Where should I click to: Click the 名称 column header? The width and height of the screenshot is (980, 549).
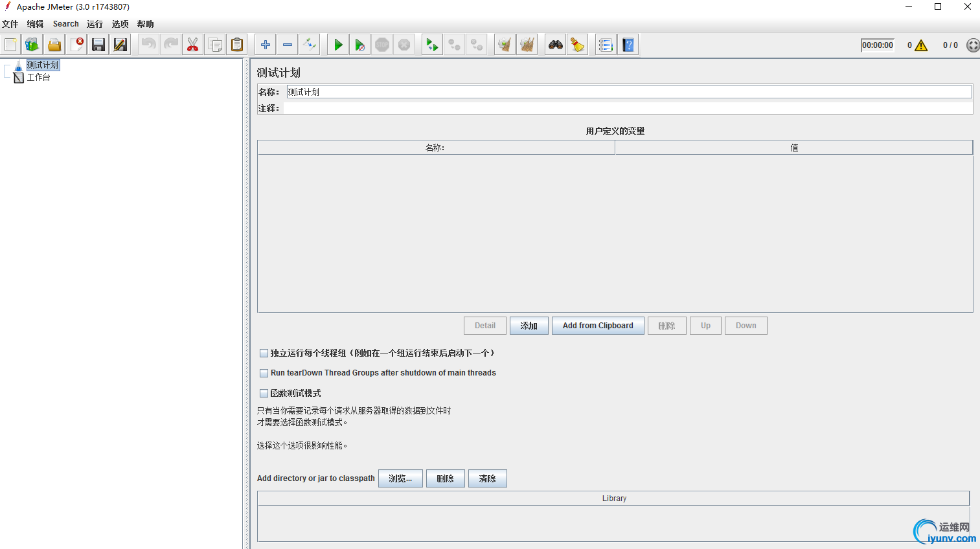coord(436,148)
